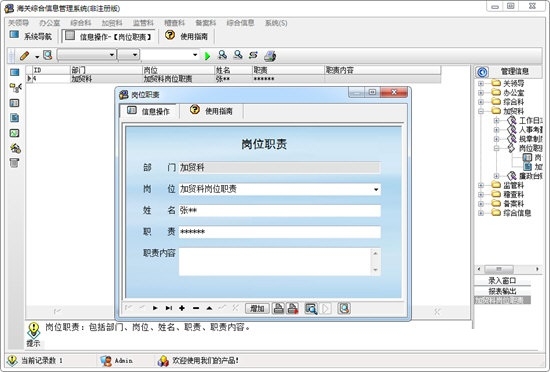Open the first field combo box in toolbar

point(86,55)
